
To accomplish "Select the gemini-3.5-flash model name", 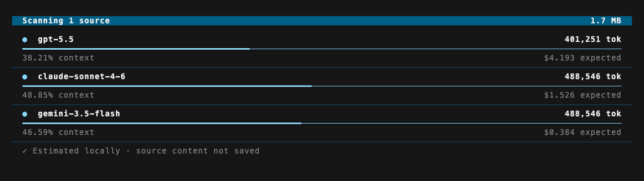I will point(79,114).
